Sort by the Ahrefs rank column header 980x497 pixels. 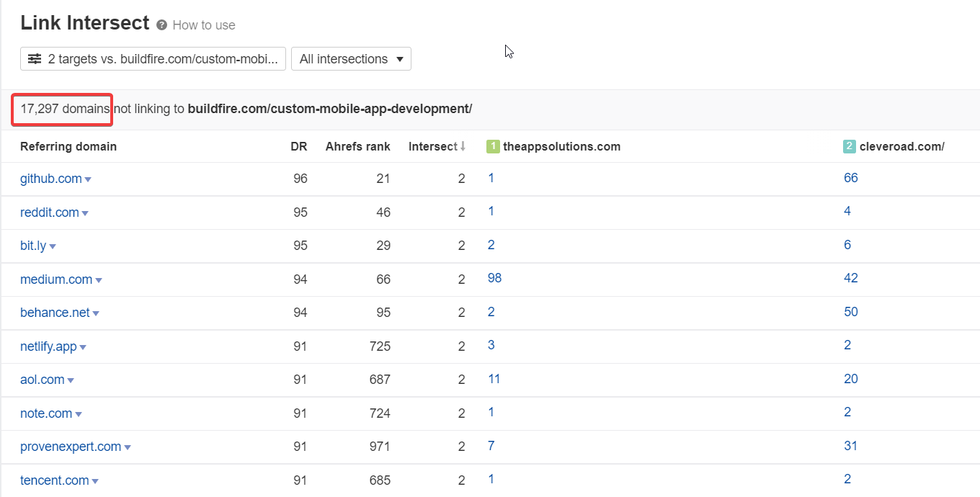(358, 146)
